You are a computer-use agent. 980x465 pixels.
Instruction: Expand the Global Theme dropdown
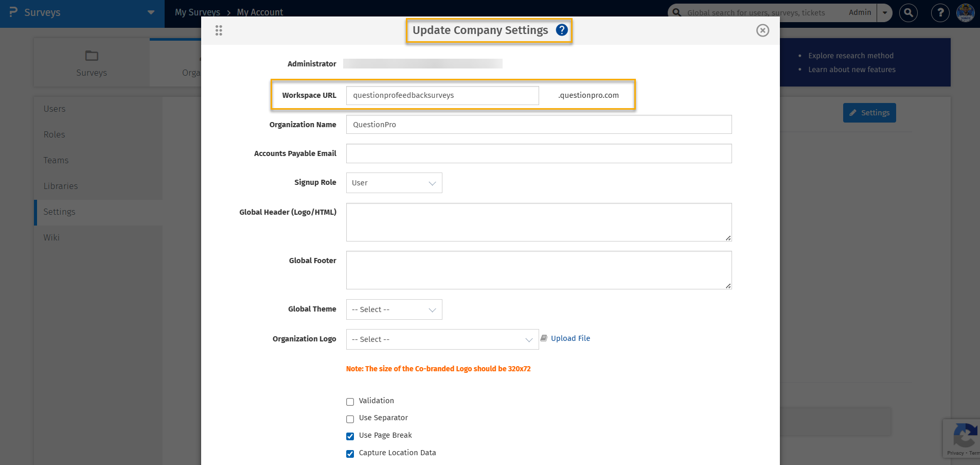tap(394, 309)
